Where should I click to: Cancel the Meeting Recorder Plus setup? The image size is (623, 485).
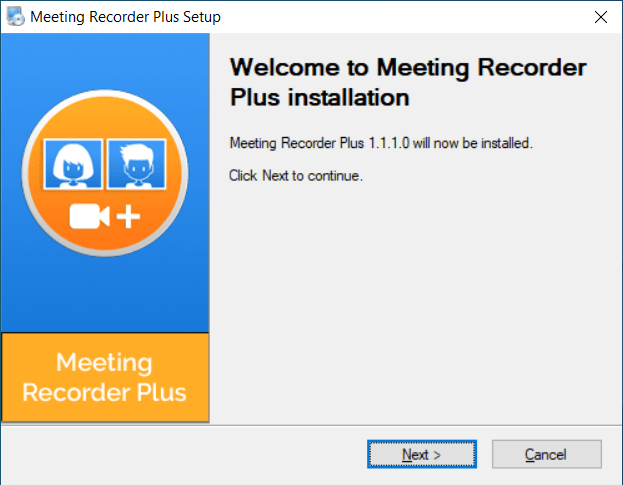547,454
